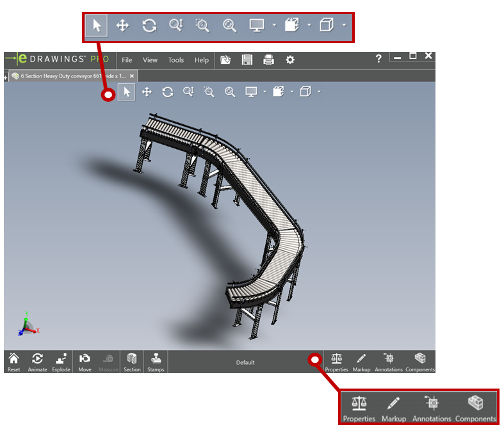Toggle the Section tool
Image resolution: width=504 pixels, height=434 pixels.
coord(132,362)
